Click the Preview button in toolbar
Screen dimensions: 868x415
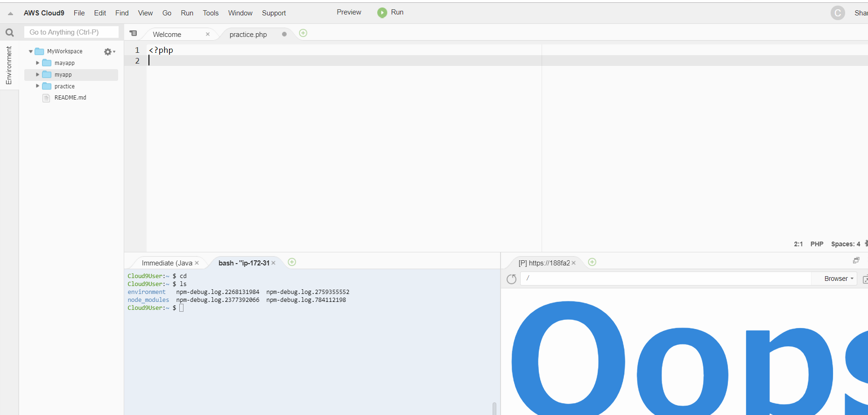[349, 12]
